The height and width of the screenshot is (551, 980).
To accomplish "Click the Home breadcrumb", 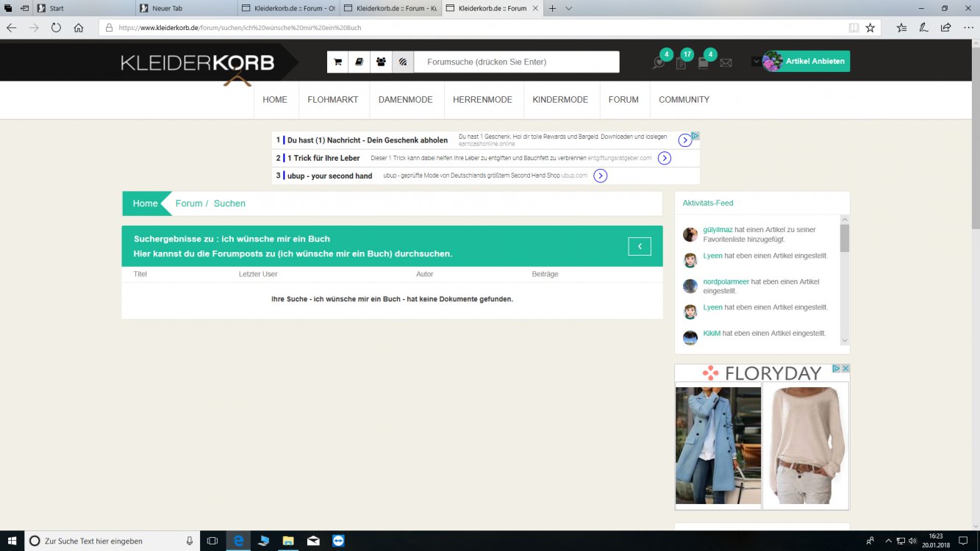I will coord(145,204).
